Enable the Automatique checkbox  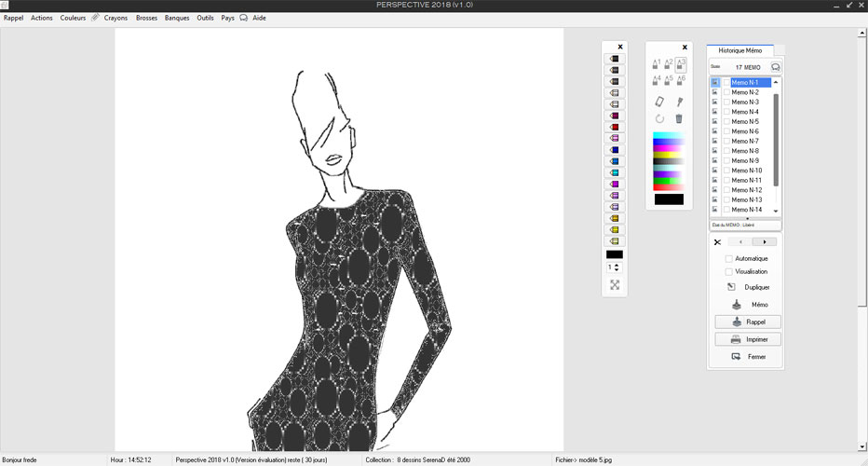729,259
